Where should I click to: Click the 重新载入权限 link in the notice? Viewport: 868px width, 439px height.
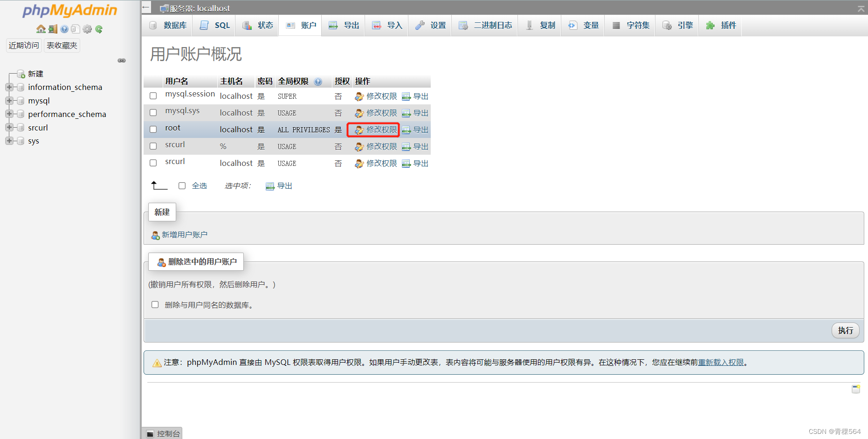pyautogui.click(x=722, y=362)
